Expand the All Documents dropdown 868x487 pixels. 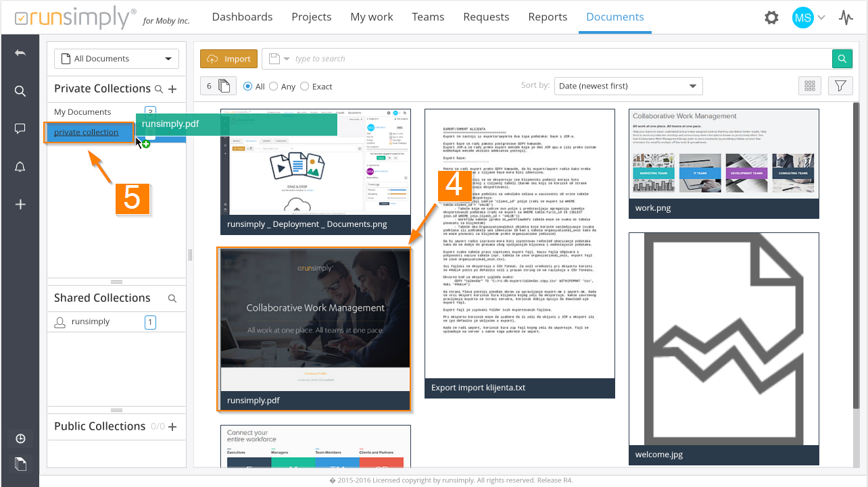click(x=116, y=59)
